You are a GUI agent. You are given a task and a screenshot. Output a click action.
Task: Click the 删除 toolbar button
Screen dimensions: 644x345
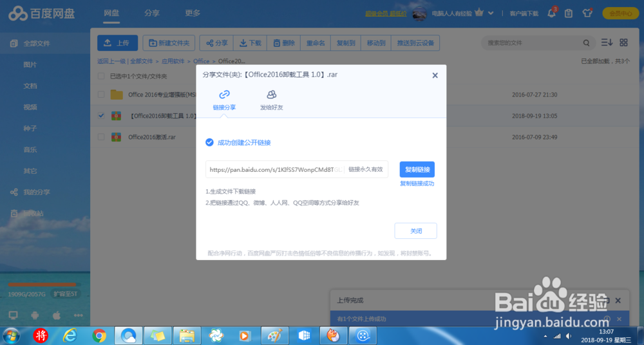pyautogui.click(x=284, y=42)
